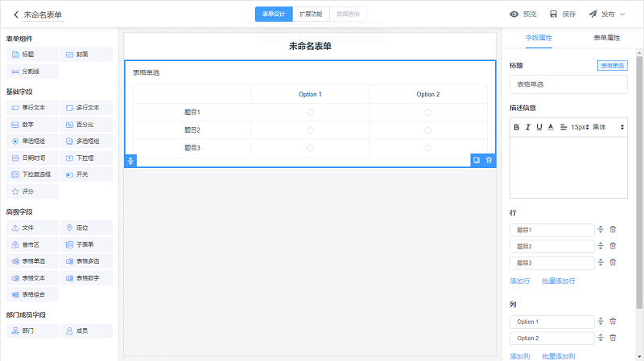This screenshot has width=644, height=361.
Task: Click the underline formatting icon
Action: (539, 127)
